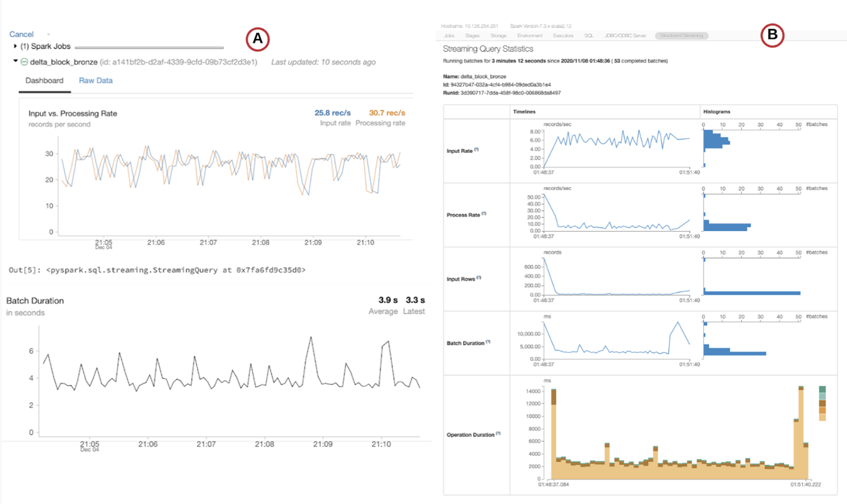Click help icon next to Input Rate

(477, 150)
